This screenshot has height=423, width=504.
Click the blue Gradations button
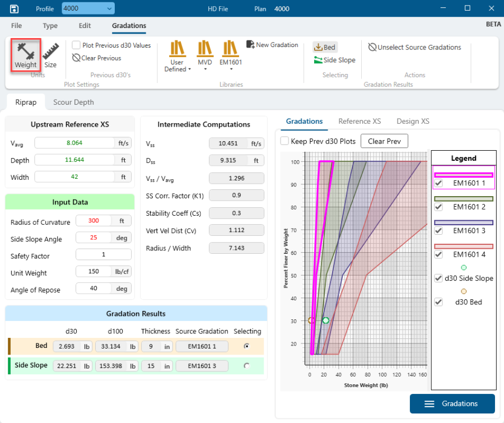pos(452,403)
